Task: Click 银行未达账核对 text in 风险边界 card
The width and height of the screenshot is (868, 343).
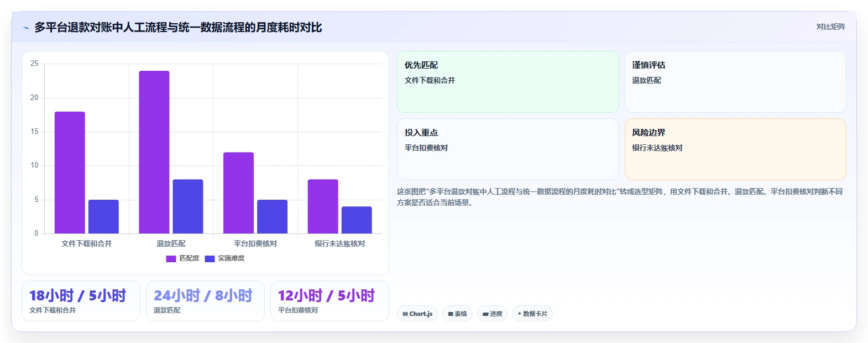Action: 657,148
